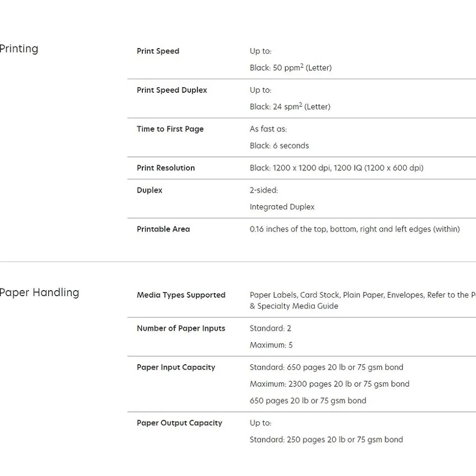Click the "Black: 24 spm (Letter)" value
Screen dimensions: 476x476
point(290,107)
